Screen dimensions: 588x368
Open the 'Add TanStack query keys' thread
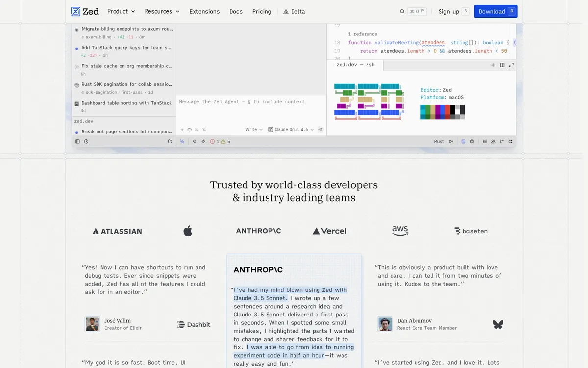(124, 52)
